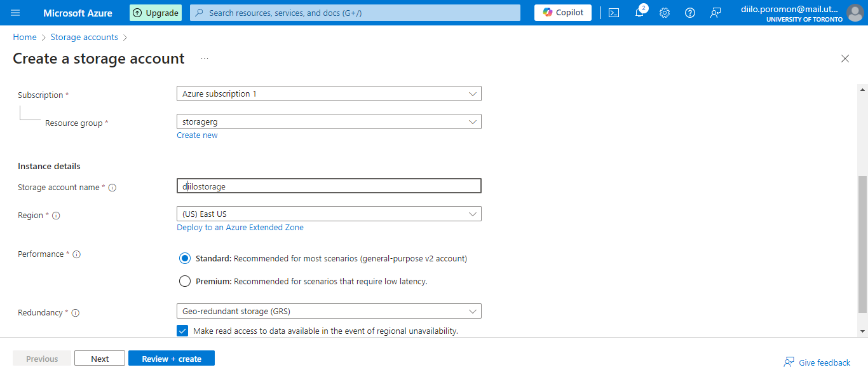868x386 pixels.
Task: Go to Storage accounts breadcrumb
Action: coord(84,37)
